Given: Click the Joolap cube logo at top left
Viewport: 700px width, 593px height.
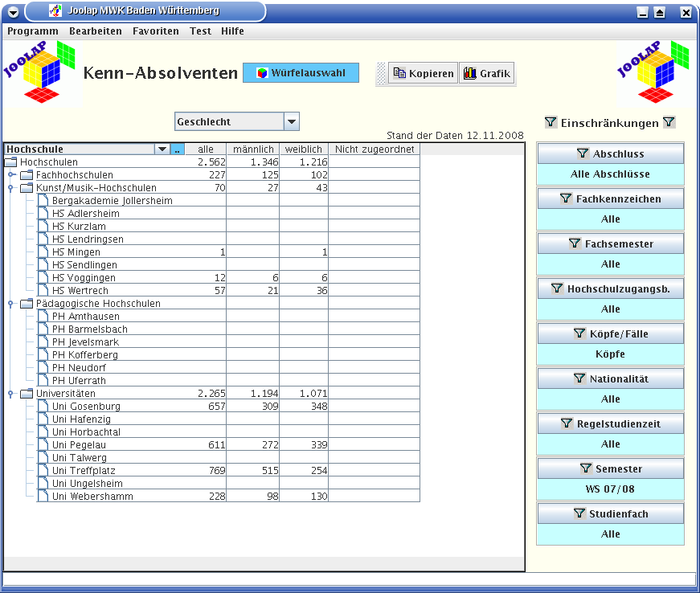Looking at the screenshot, I should (x=42, y=73).
